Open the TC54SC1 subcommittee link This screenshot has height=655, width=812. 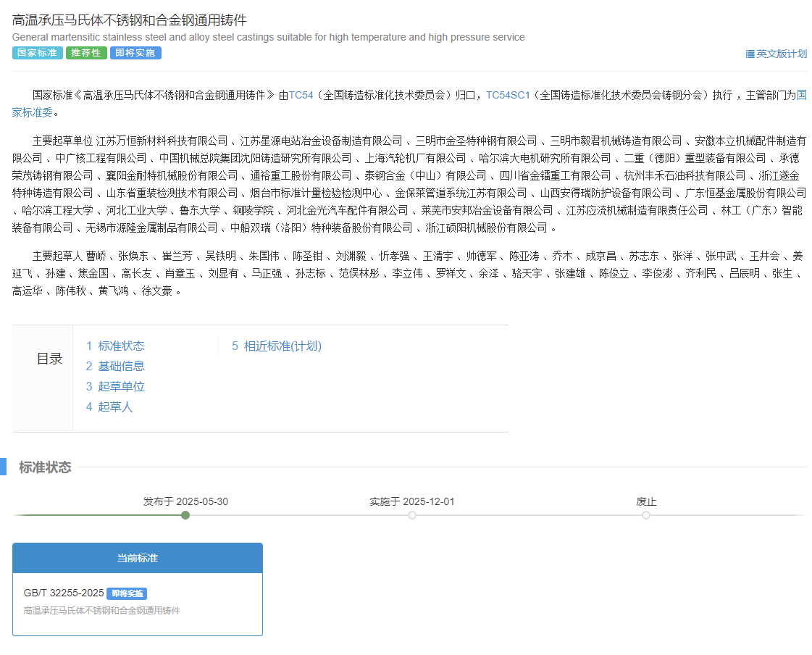(508, 95)
